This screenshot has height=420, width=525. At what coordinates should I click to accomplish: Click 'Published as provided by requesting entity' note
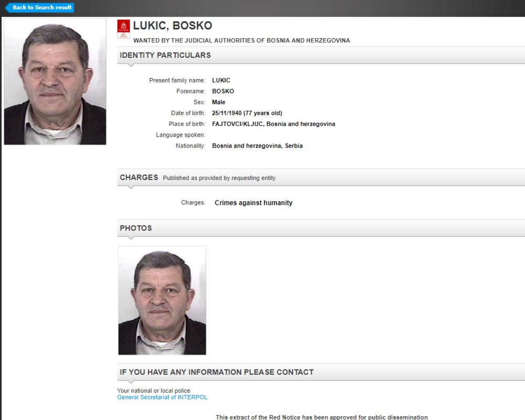219,178
